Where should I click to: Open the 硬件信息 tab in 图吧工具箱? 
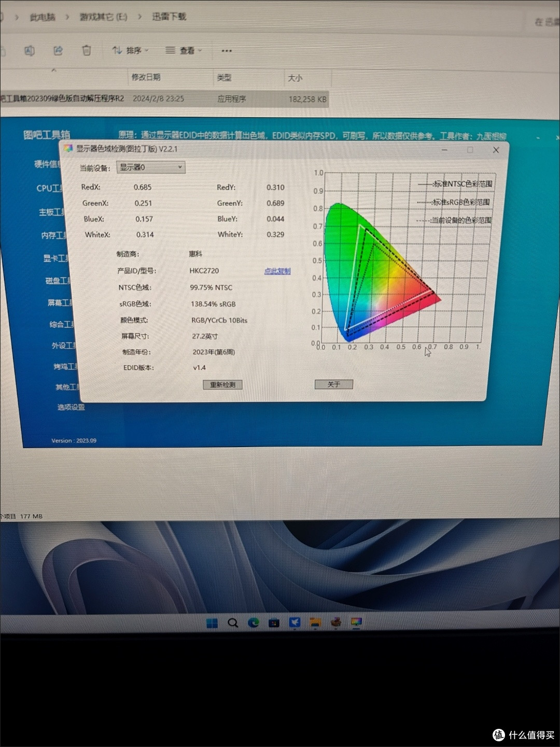tap(48, 164)
